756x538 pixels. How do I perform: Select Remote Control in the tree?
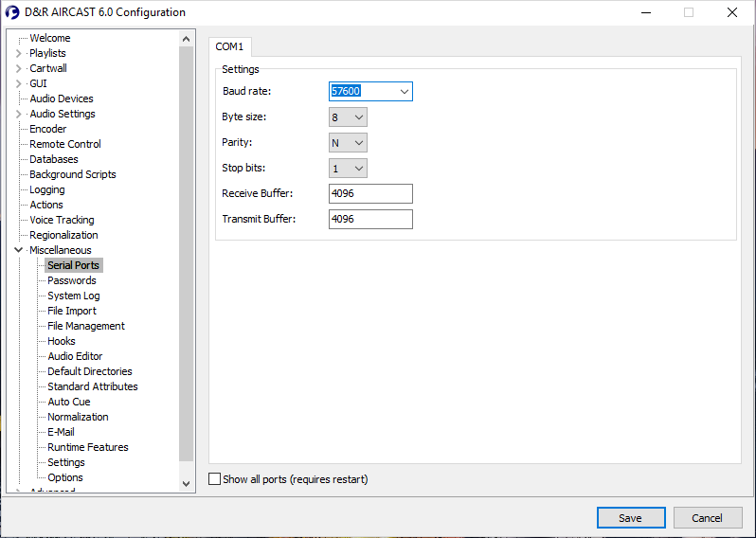[x=65, y=144]
